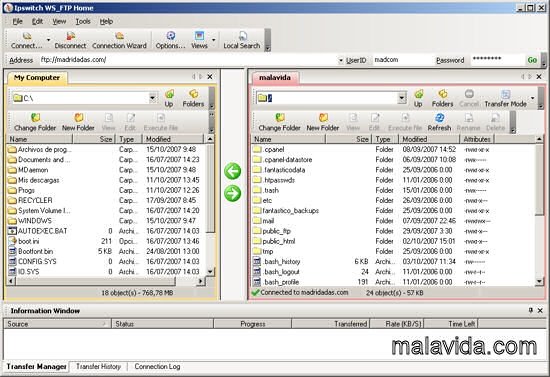Open the remote path dropdown

(402, 98)
